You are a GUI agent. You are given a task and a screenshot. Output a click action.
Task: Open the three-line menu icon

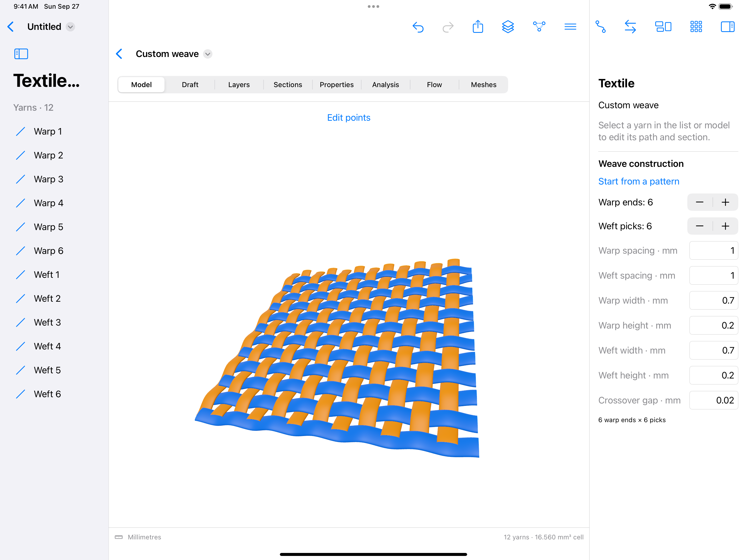click(x=570, y=27)
